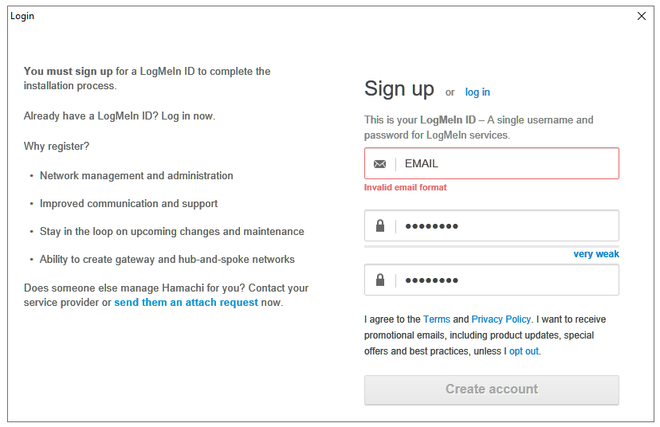Click the very weak password strength label
This screenshot has height=427, width=660.
click(x=596, y=254)
